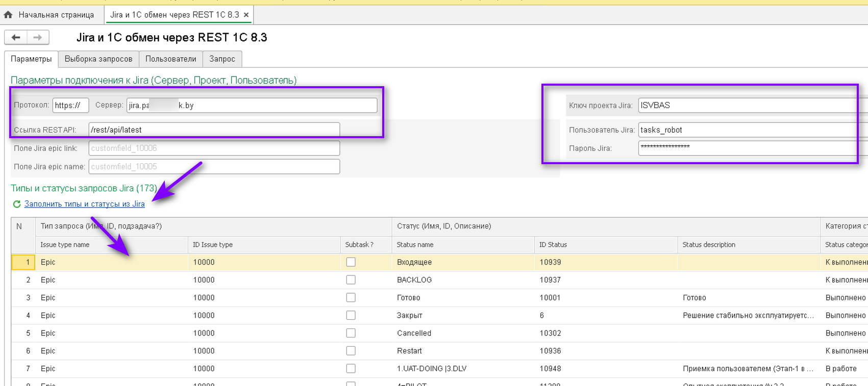The height and width of the screenshot is (386, 868).
Task: Select the Epic cell in row 1
Action: tap(112, 262)
